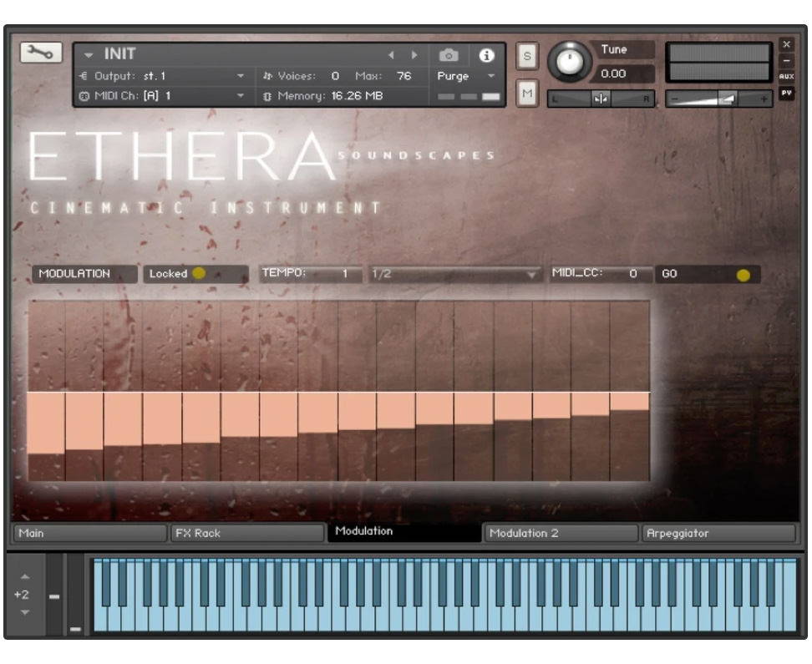
Task: Shift keyboard octave down arrow
Action: (x=25, y=612)
